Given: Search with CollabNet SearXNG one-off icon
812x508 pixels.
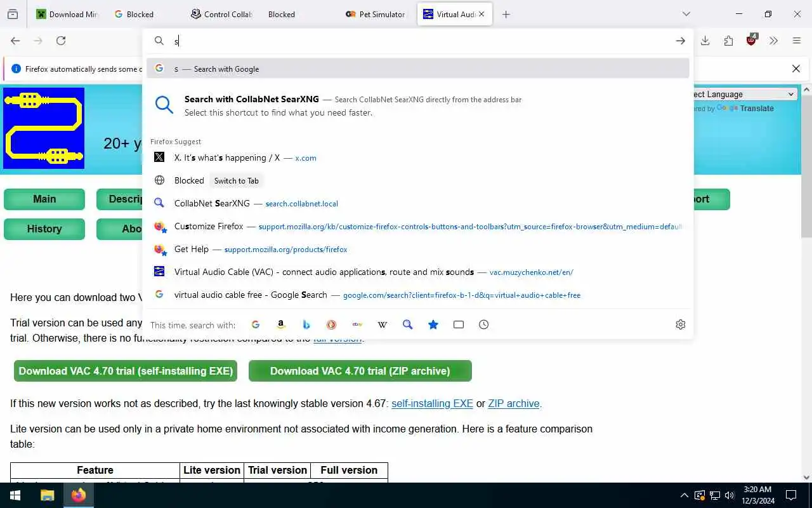Looking at the screenshot, I should coord(408,324).
